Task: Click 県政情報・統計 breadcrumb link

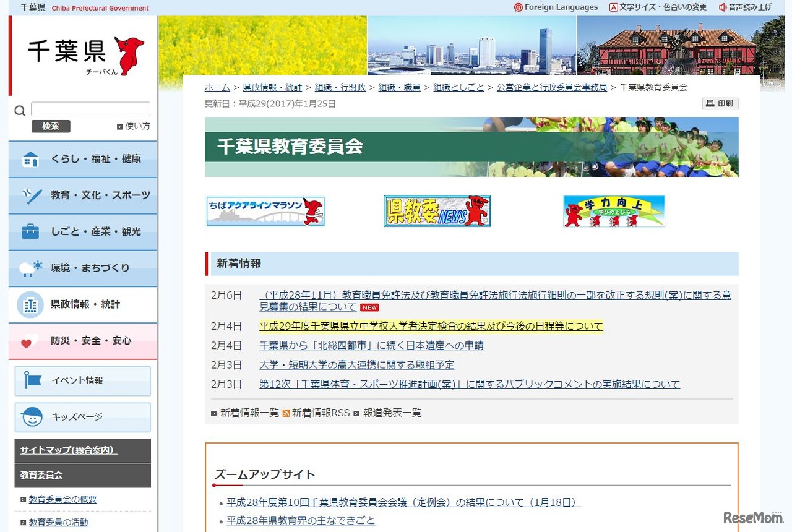Action: coord(272,87)
